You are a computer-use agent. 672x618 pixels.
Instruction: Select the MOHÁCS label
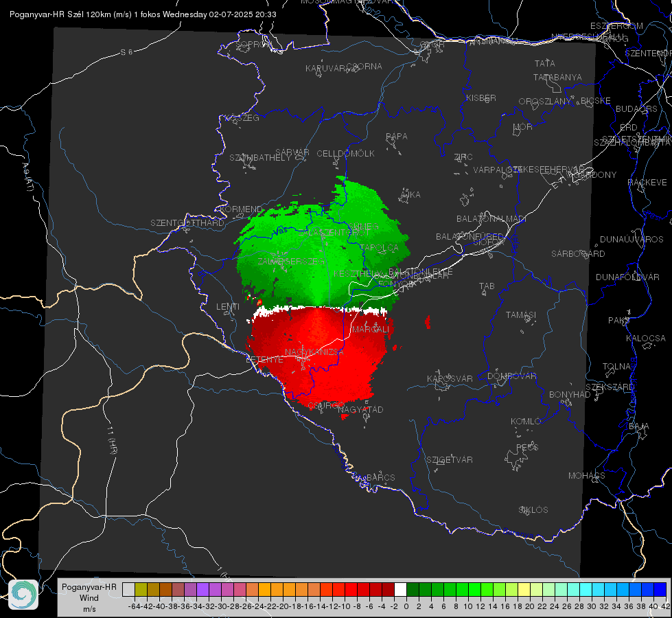click(587, 476)
